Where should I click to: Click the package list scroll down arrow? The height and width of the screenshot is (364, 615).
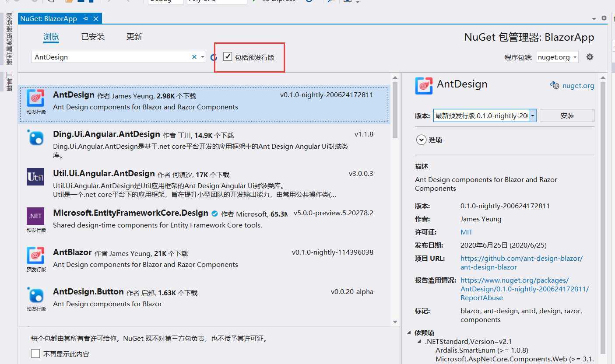[x=395, y=322]
